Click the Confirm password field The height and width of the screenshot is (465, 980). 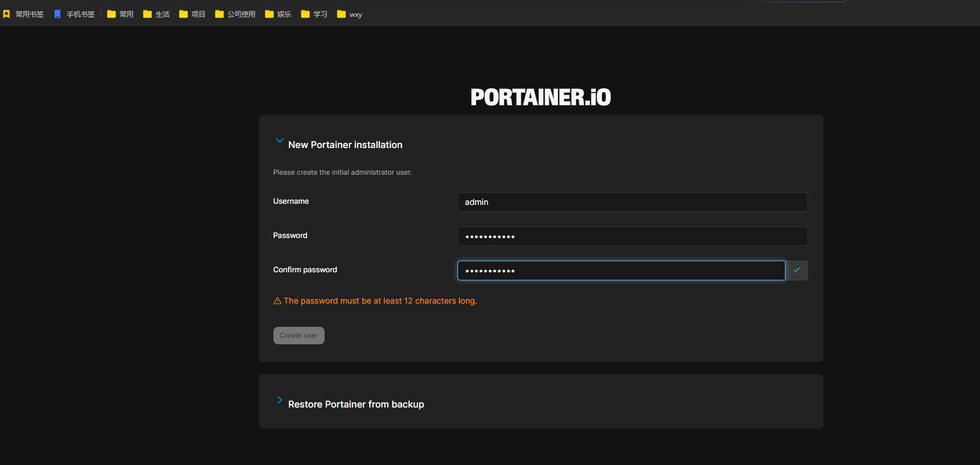[x=621, y=271]
